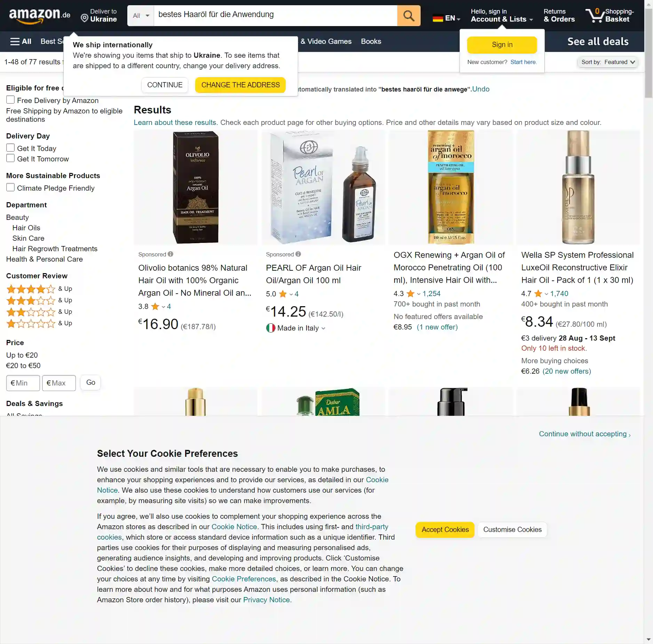The height and width of the screenshot is (644, 653).
Task: Select the German flag language icon
Action: pyautogui.click(x=438, y=18)
